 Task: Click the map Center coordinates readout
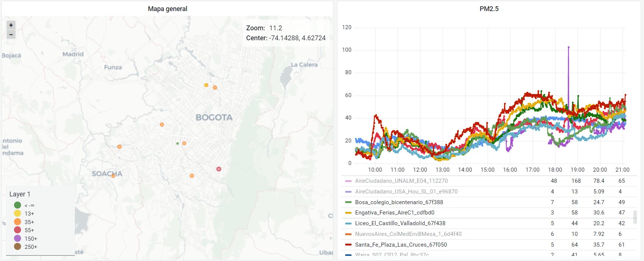286,38
